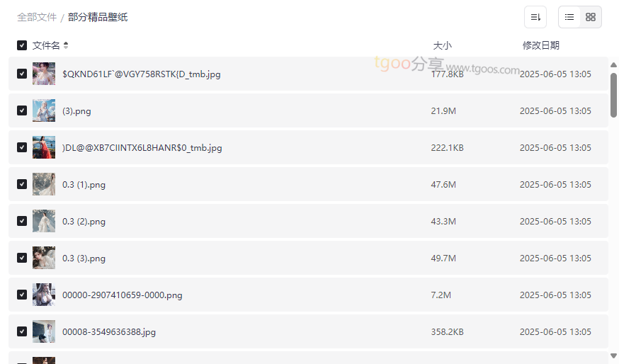Deselect the 0.3 (2).png checkbox

pyautogui.click(x=22, y=221)
